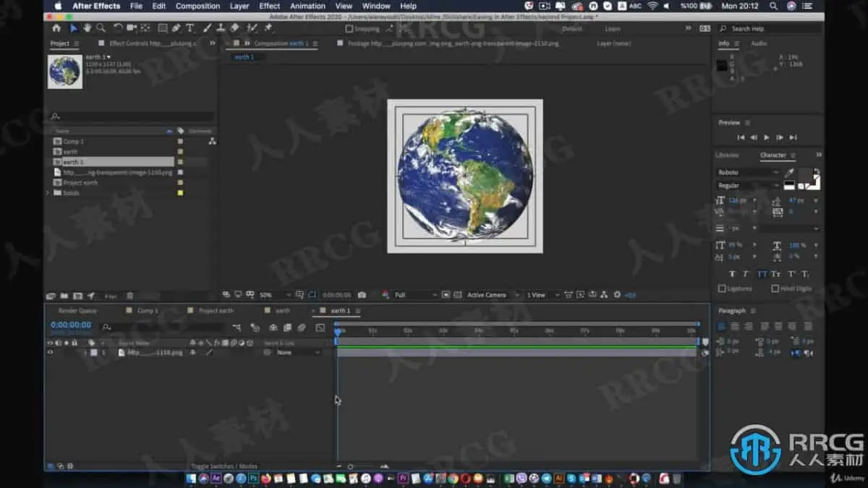Select the Hand tool

(x=87, y=28)
